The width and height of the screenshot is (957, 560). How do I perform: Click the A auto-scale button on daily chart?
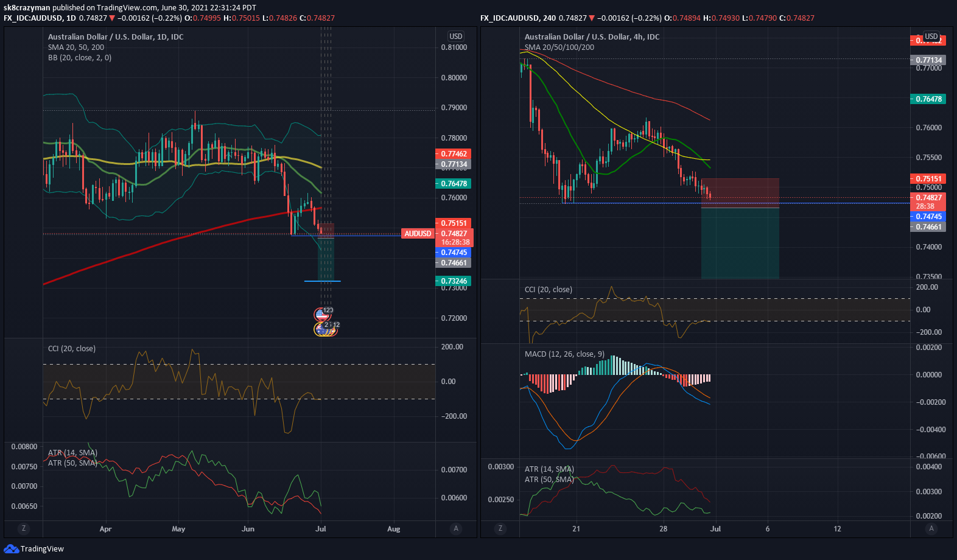coord(456,528)
